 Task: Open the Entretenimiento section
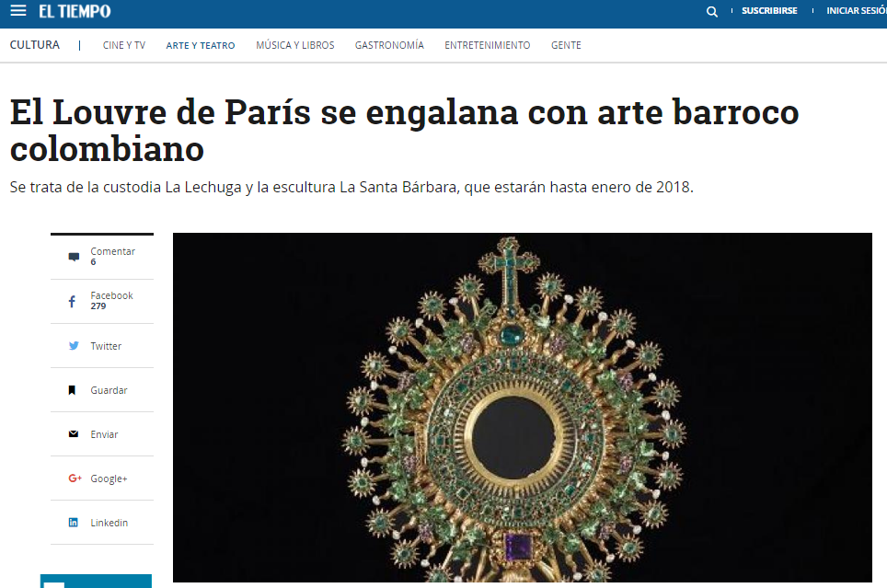coord(487,45)
